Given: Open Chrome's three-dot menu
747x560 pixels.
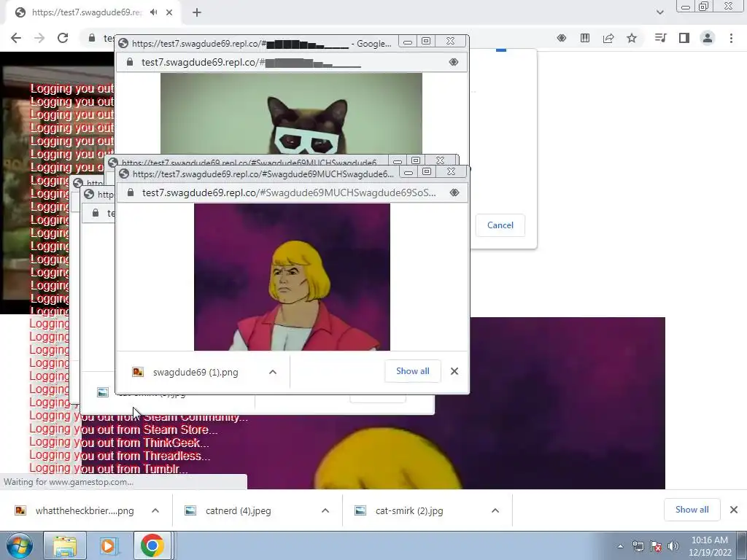Looking at the screenshot, I should (731, 38).
